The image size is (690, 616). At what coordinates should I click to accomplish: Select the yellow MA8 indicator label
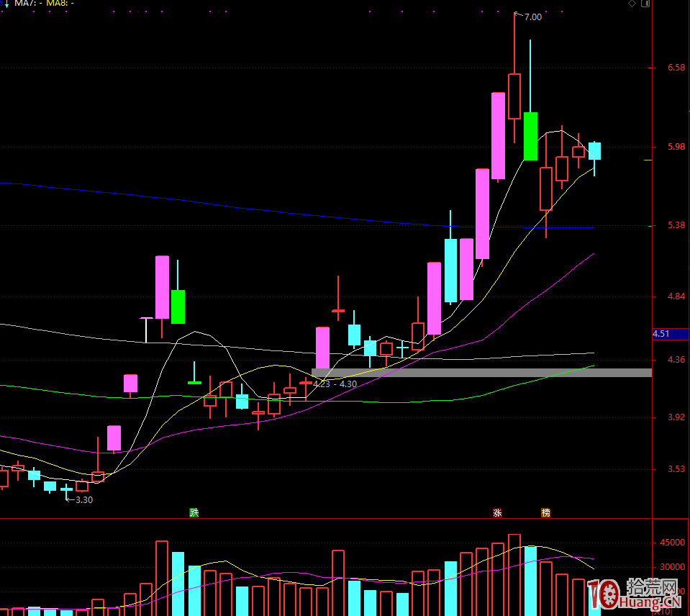(60, 4)
